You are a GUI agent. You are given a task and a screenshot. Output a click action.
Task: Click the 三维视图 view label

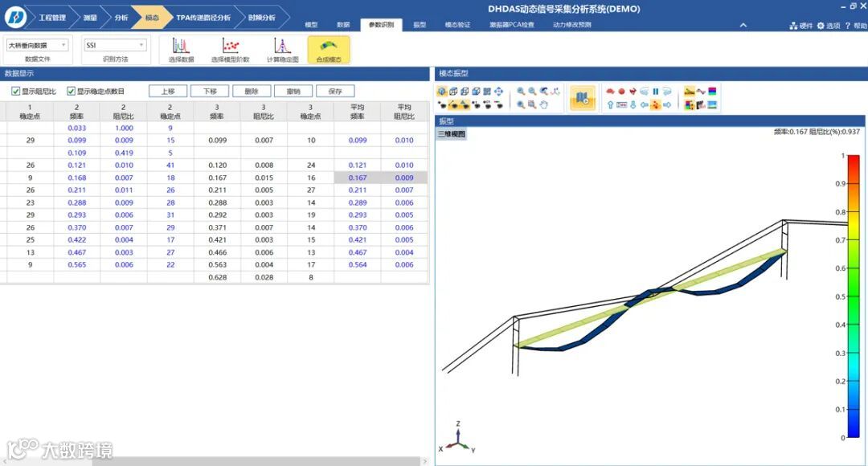click(452, 134)
